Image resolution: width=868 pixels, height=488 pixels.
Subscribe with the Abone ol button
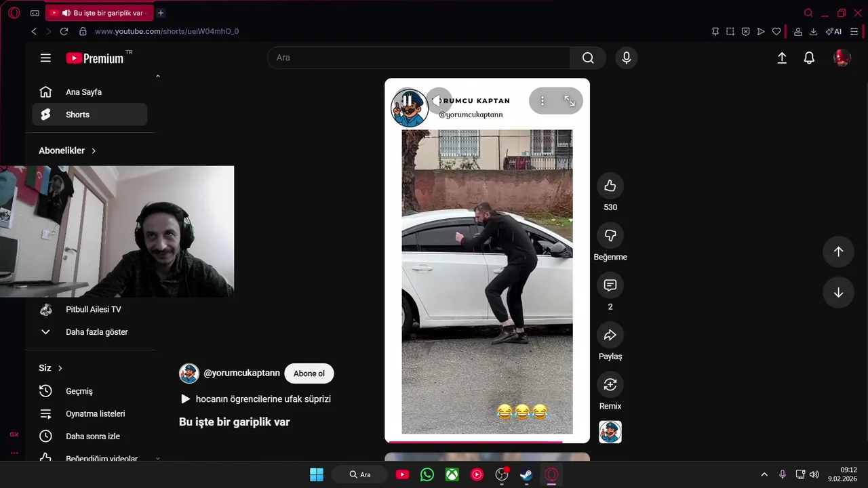(x=309, y=373)
